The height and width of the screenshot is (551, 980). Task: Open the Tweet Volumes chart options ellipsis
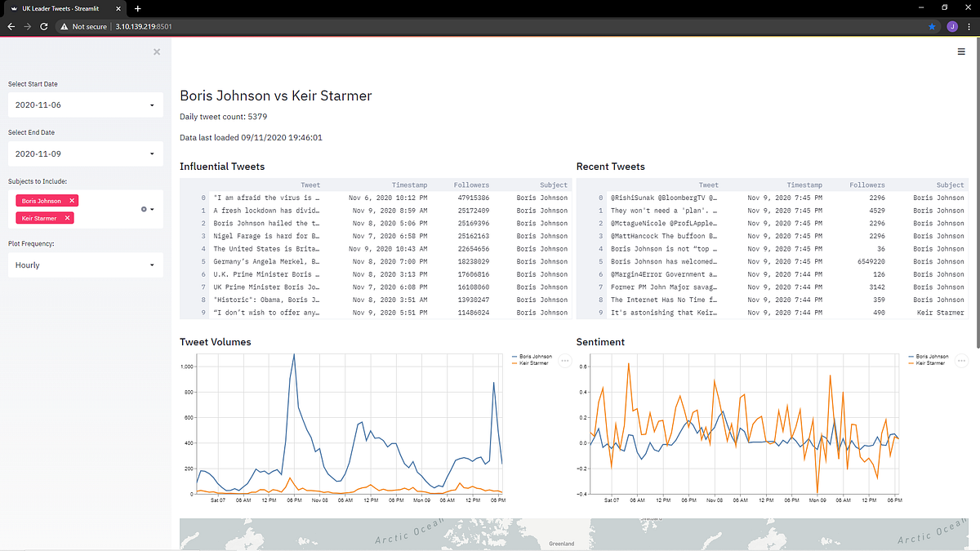(x=564, y=360)
